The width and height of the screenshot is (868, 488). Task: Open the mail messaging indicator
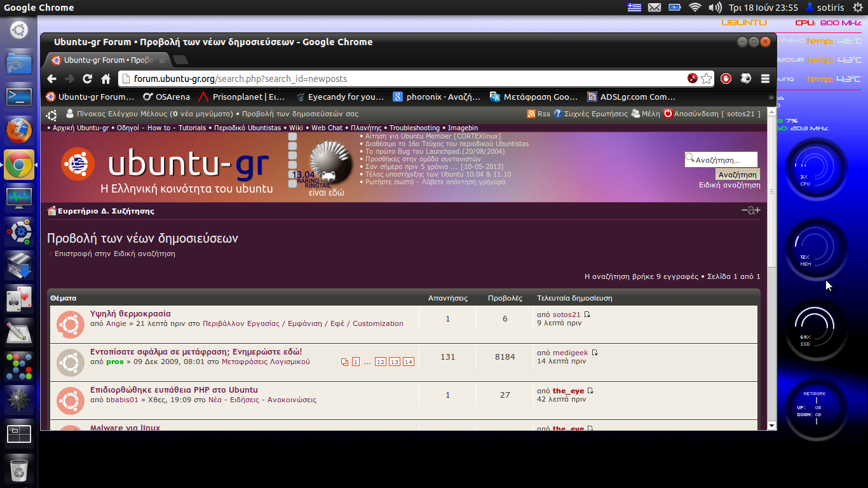coord(654,8)
